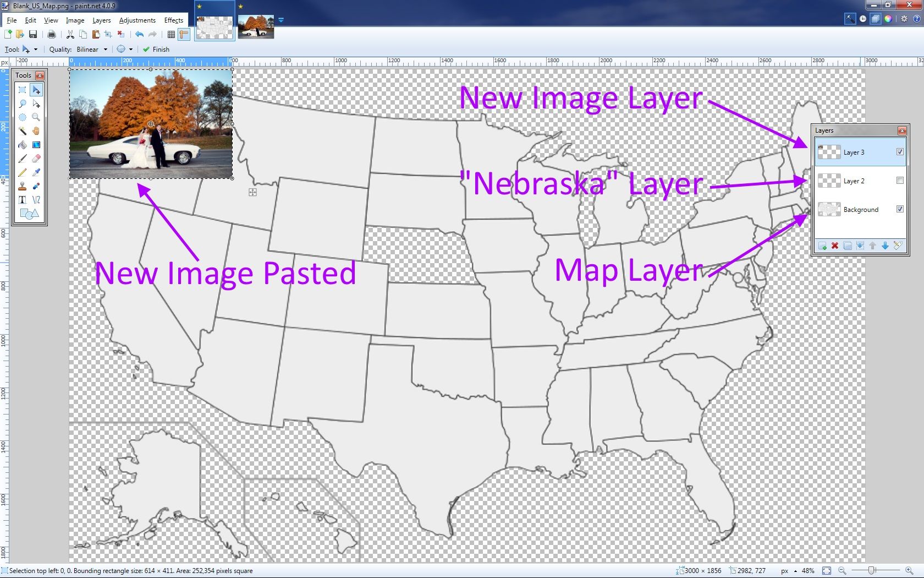
Task: Select the Color Picker tool
Action: [x=36, y=173]
